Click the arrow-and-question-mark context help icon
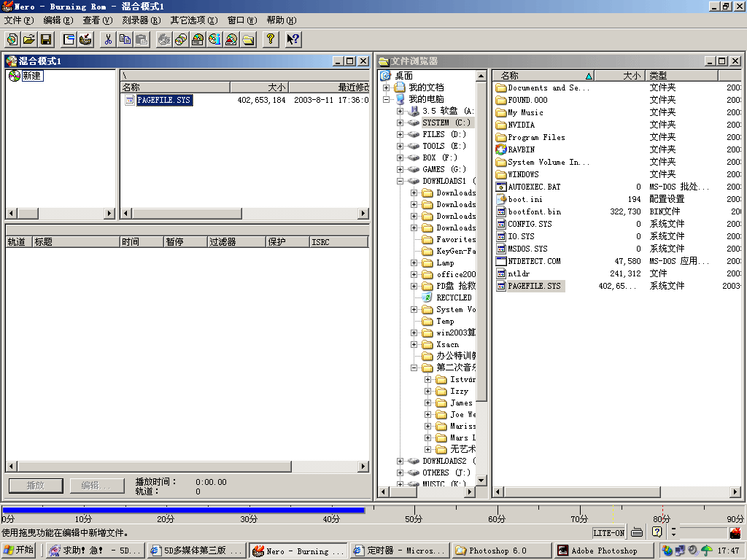 (293, 39)
